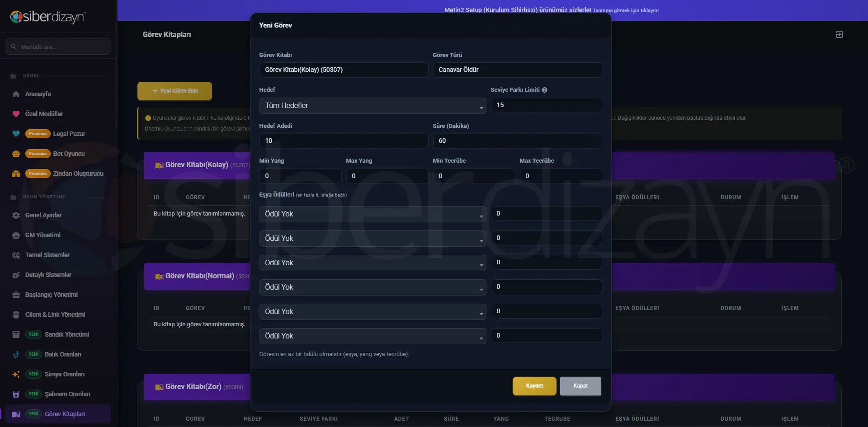The width and height of the screenshot is (868, 427).
Task: Click the sixth reward quantity field
Action: (546, 335)
